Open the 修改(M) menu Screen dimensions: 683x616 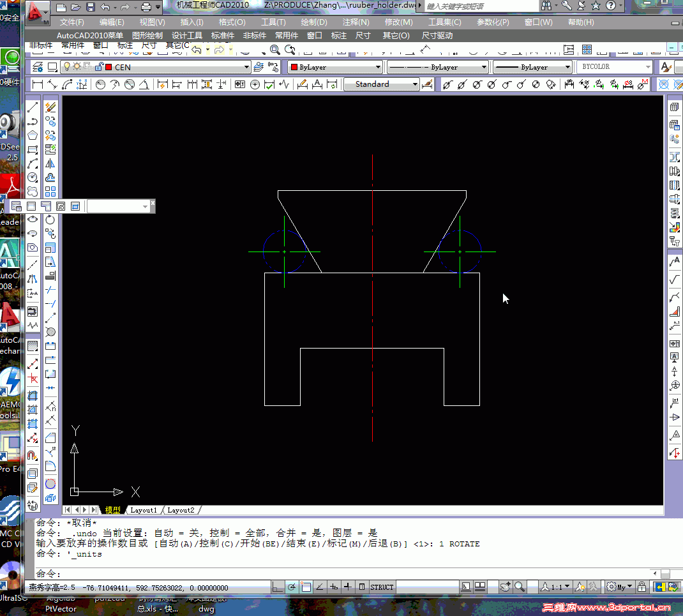point(398,22)
